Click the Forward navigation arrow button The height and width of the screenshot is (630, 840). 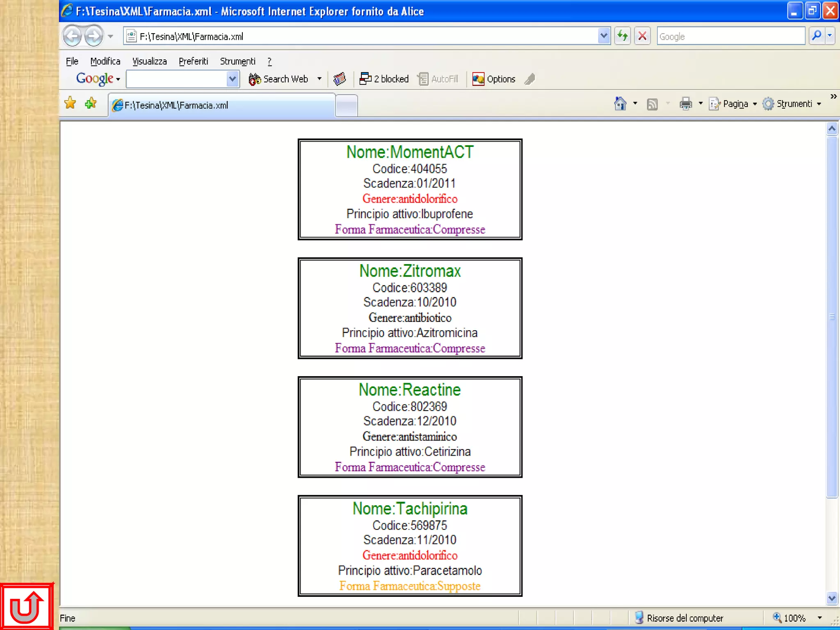94,36
